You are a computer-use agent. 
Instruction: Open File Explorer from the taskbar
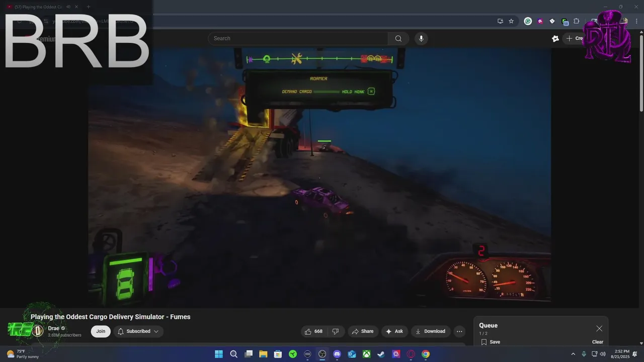(x=263, y=354)
